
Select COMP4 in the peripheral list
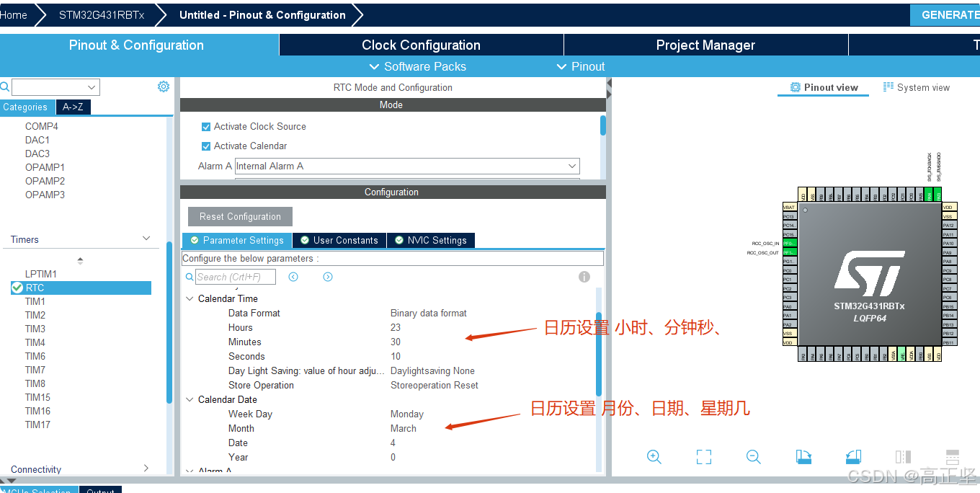(42, 126)
